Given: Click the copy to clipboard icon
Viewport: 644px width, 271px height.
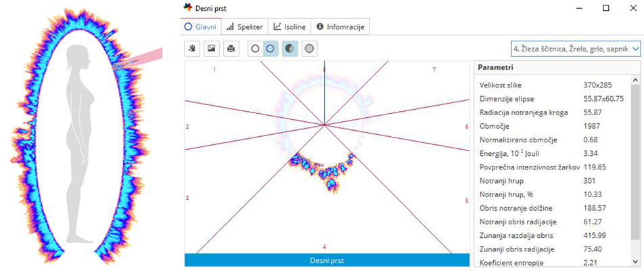Looking at the screenshot, I should [193, 49].
